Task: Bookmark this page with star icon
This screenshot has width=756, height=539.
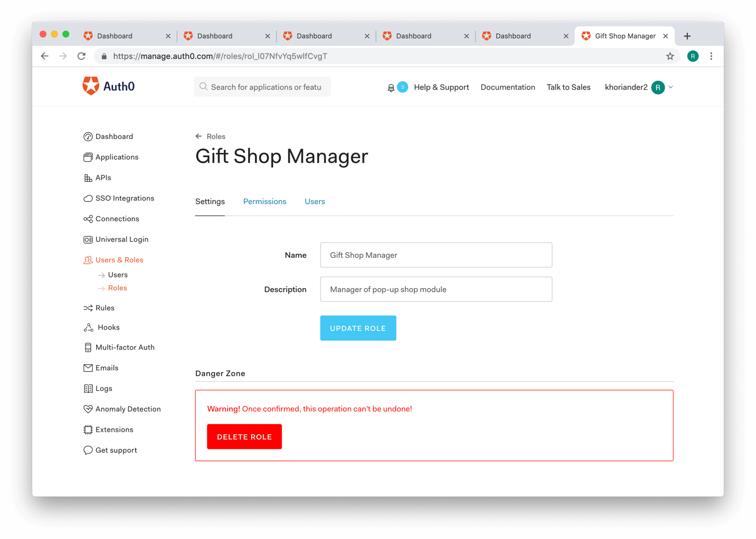Action: tap(670, 56)
